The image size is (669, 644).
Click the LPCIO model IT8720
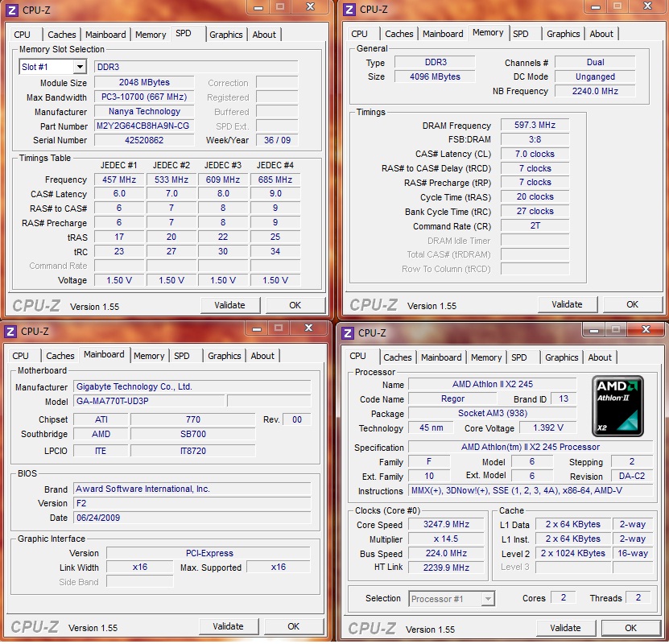(x=193, y=451)
